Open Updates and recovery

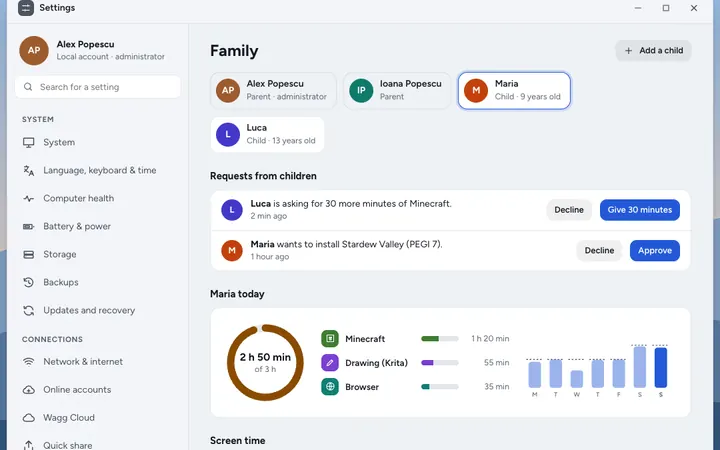pyautogui.click(x=97, y=310)
